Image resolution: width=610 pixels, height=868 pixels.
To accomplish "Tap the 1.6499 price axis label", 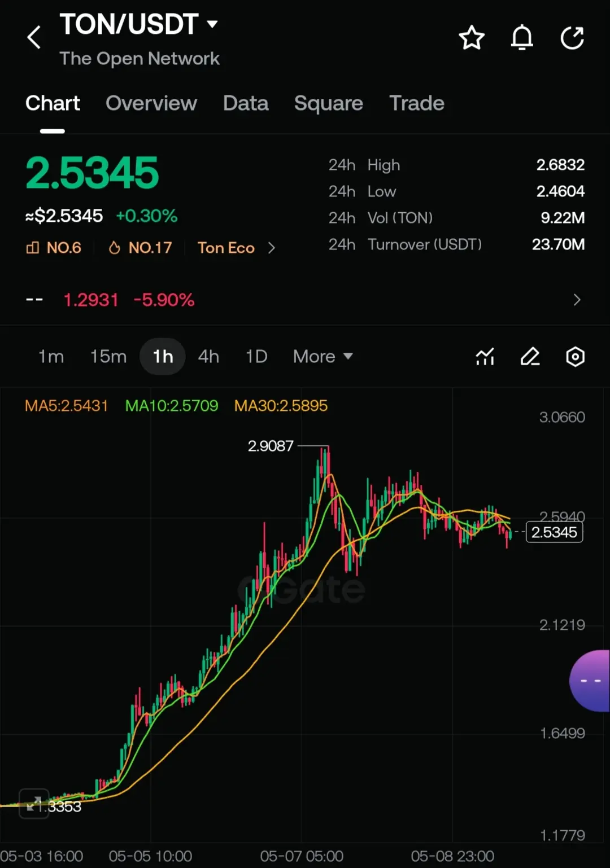I will tap(562, 733).
